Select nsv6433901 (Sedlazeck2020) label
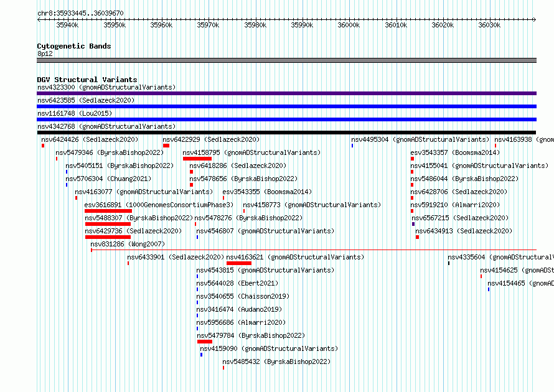The height and width of the screenshot is (392, 554). [x=176, y=257]
